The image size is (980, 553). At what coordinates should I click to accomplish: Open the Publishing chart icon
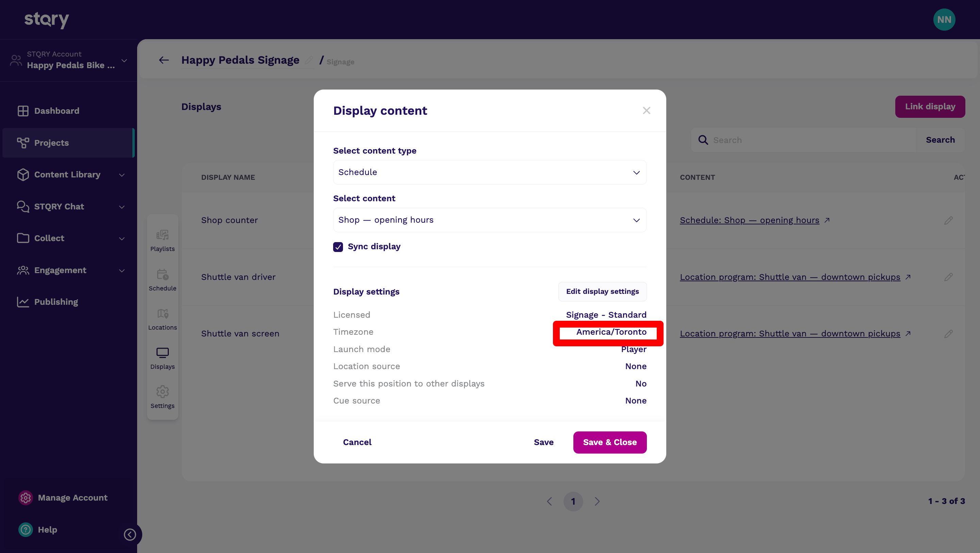23,302
